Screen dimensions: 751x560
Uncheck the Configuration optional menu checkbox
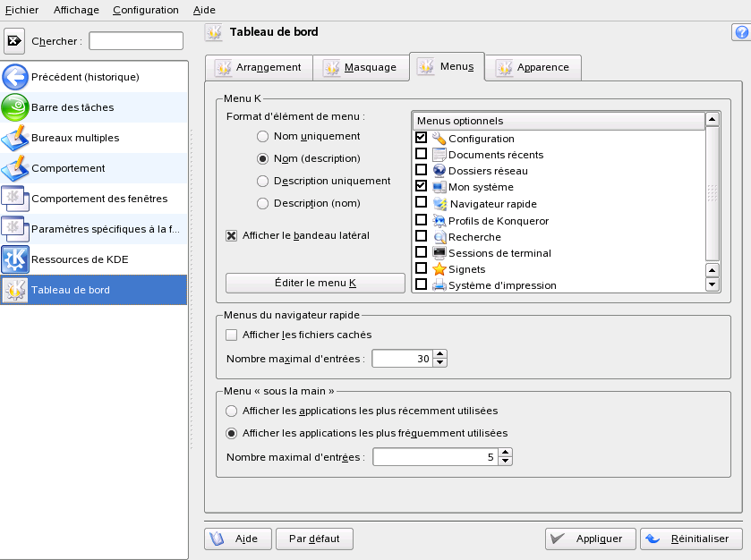pos(421,138)
